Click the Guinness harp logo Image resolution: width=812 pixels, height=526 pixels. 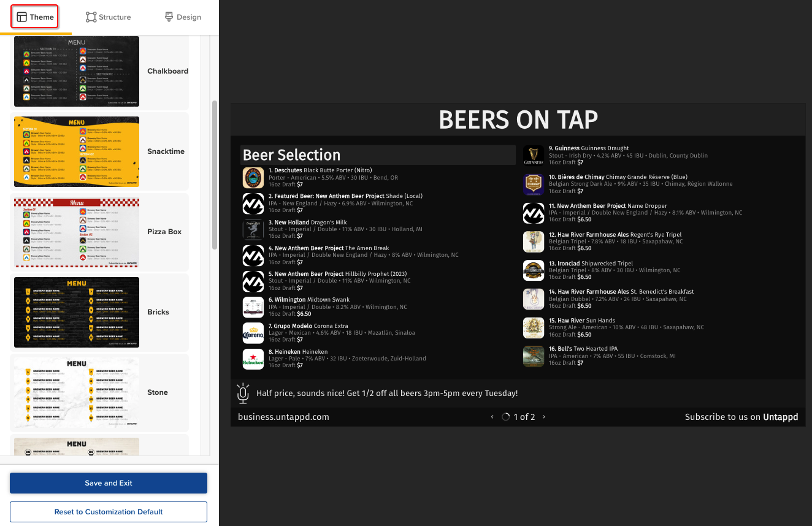534,156
